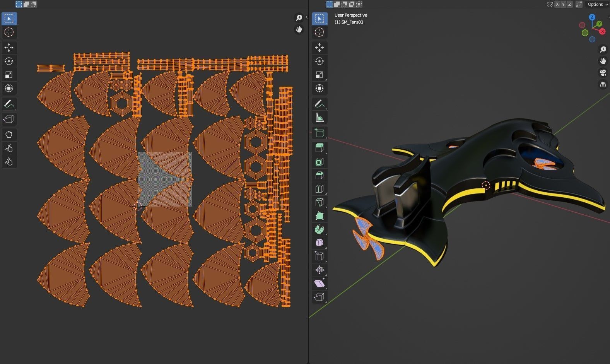Pick the Bevel tool

[320, 175]
